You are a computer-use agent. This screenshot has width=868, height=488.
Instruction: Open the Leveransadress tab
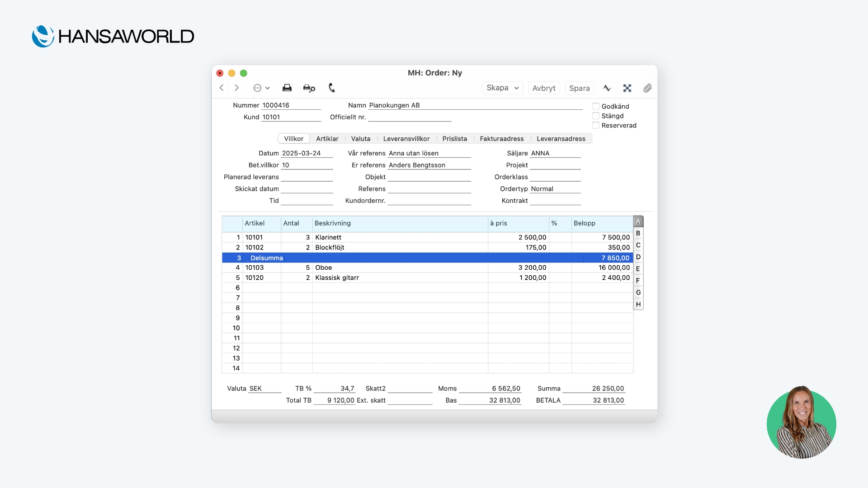(561, 139)
